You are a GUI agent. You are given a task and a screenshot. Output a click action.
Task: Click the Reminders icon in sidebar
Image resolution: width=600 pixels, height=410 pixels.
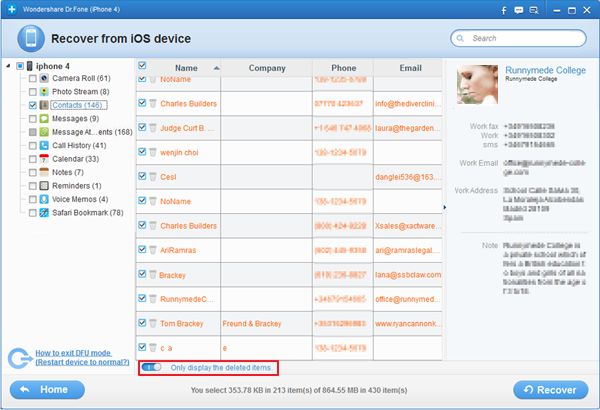[44, 186]
